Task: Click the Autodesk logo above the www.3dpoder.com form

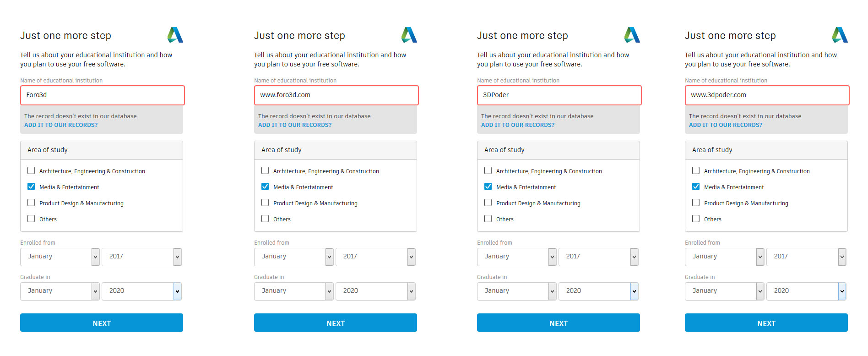Action: click(840, 35)
